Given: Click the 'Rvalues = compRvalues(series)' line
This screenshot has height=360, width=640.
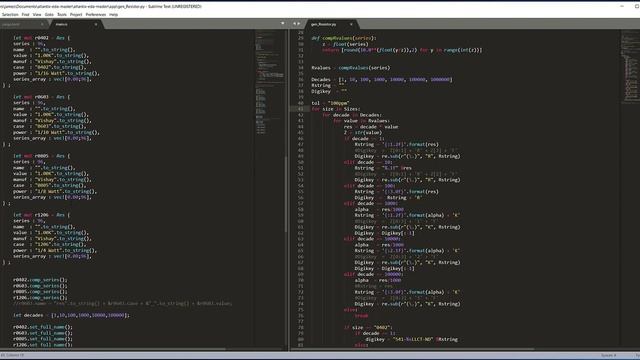Looking at the screenshot, I should point(351,68).
